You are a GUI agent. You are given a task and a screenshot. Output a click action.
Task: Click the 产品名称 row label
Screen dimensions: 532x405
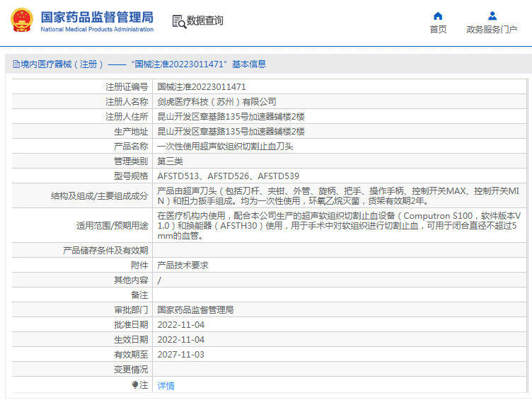131,147
